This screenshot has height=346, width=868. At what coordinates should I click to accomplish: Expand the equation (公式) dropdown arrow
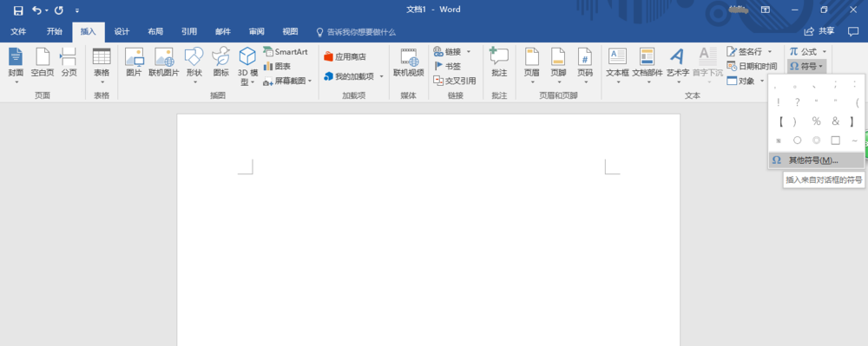[x=825, y=51]
